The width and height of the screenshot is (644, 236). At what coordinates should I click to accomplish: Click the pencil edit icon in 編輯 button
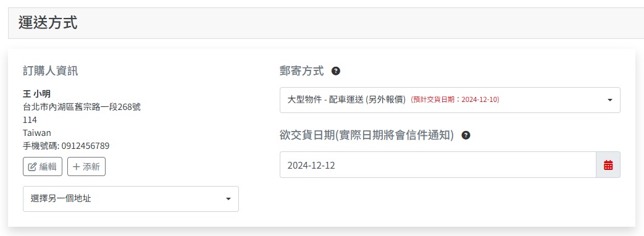click(32, 167)
